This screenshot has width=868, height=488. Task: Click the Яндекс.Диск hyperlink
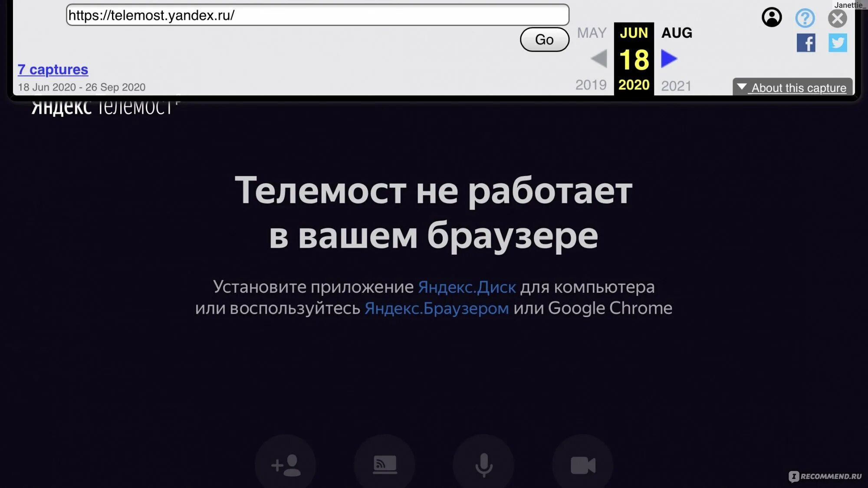pos(466,287)
